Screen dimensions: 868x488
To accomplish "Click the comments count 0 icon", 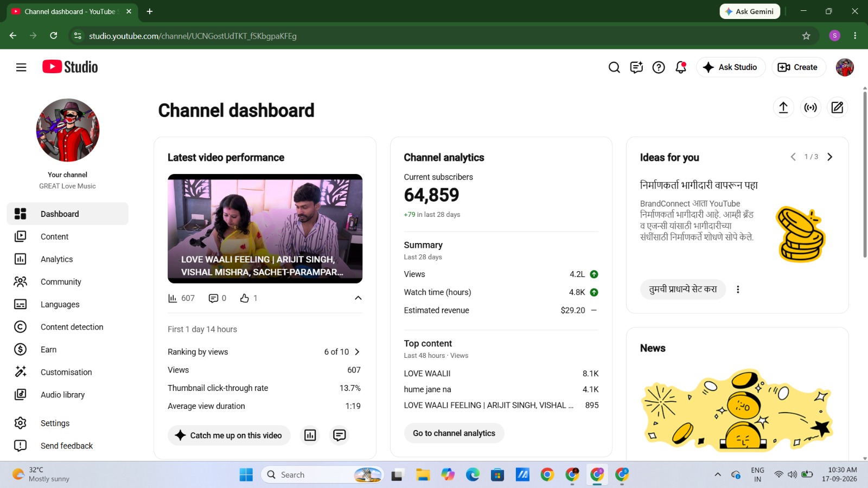I will click(213, 298).
